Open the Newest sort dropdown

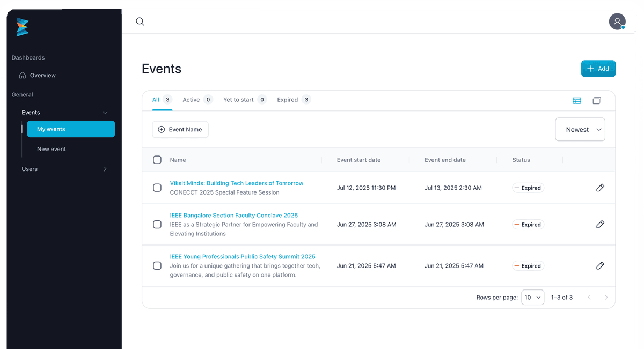coord(580,129)
